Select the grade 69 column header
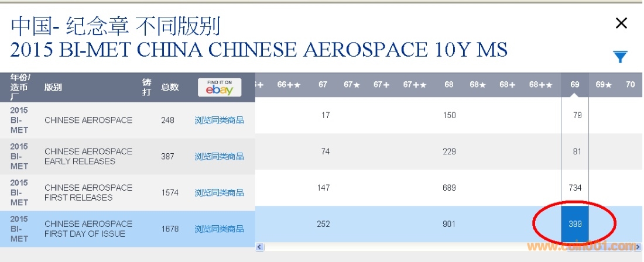The height and width of the screenshot is (262, 644). click(x=575, y=85)
